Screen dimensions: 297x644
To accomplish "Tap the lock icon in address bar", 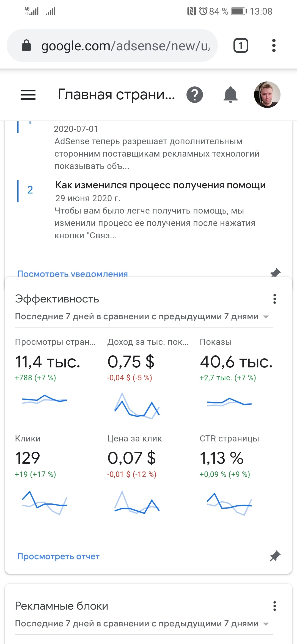I will coord(26,45).
